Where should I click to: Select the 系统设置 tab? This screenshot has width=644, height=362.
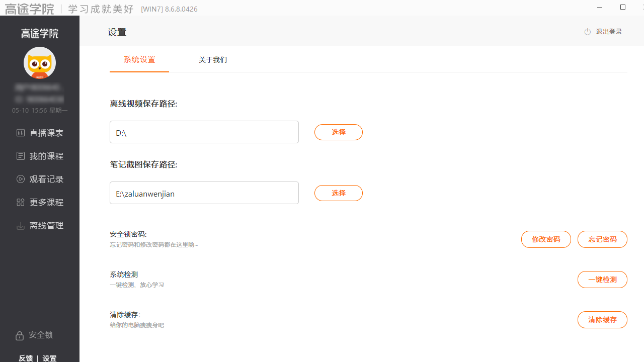(x=139, y=59)
